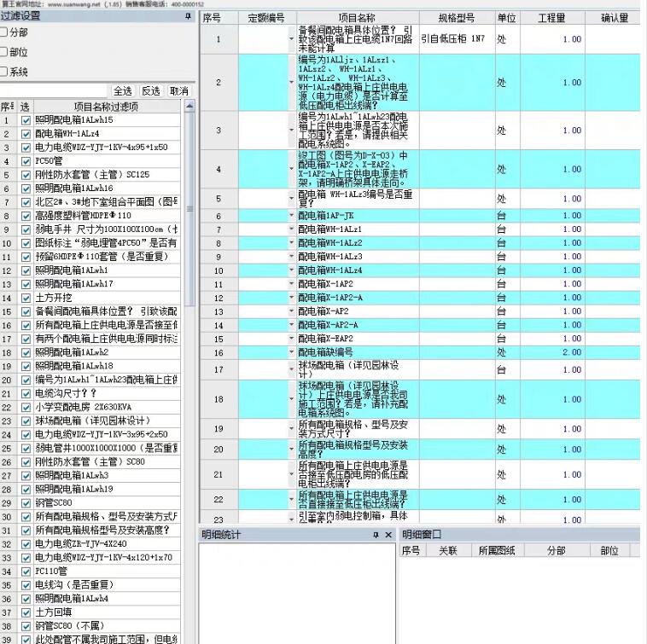Open 定额编号 dropdown for 配电箱缺编号

[291, 352]
